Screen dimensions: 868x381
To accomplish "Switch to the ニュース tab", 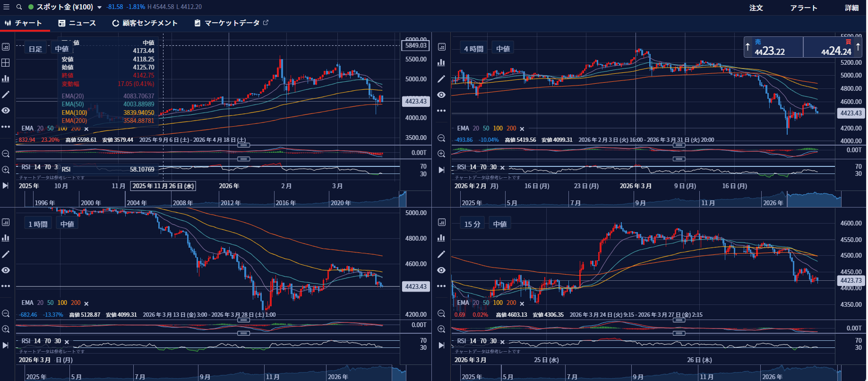I will tap(77, 23).
